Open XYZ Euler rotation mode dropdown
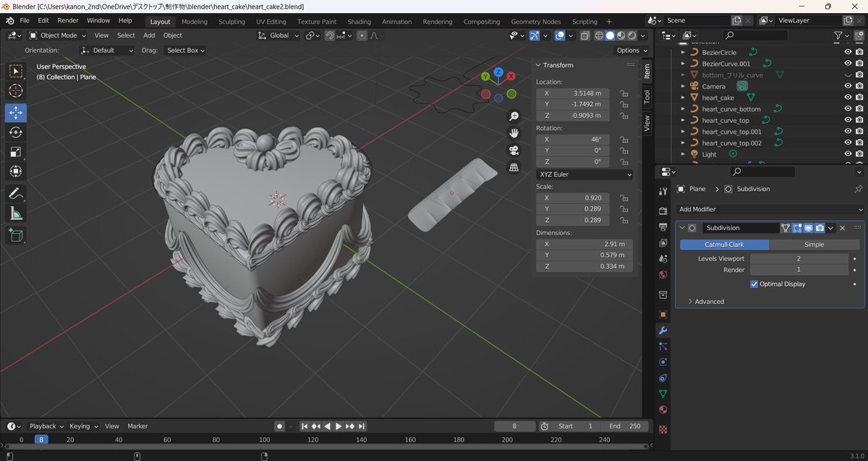The width and height of the screenshot is (868, 461). pos(584,174)
